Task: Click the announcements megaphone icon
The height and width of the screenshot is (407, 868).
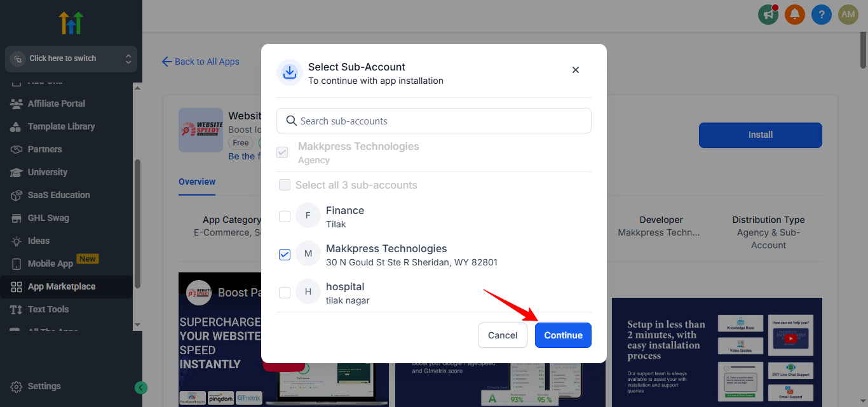Action: click(768, 14)
